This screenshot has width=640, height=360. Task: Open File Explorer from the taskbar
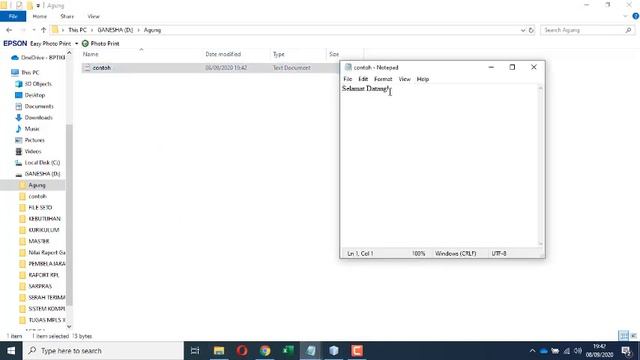click(219, 351)
